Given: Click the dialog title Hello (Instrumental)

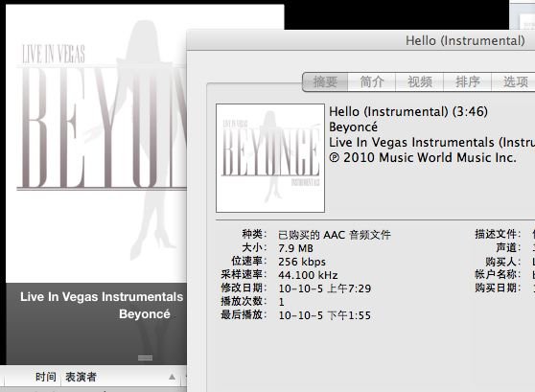Looking at the screenshot, I should point(465,40).
